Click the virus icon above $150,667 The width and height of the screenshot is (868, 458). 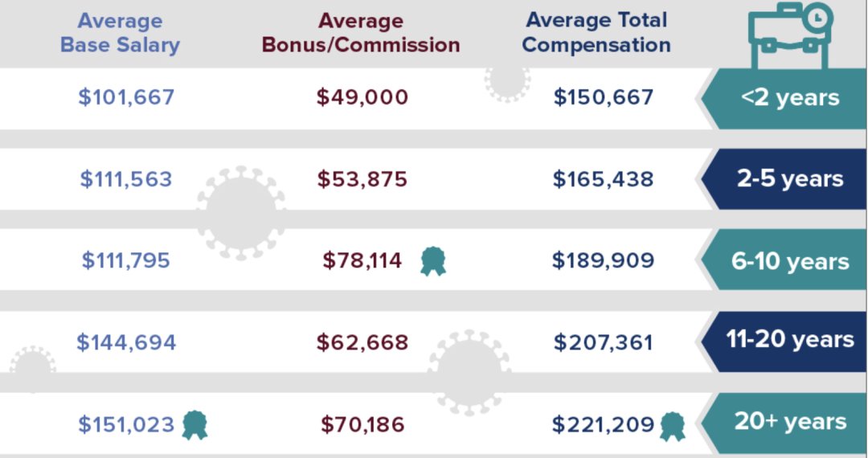coord(508,84)
